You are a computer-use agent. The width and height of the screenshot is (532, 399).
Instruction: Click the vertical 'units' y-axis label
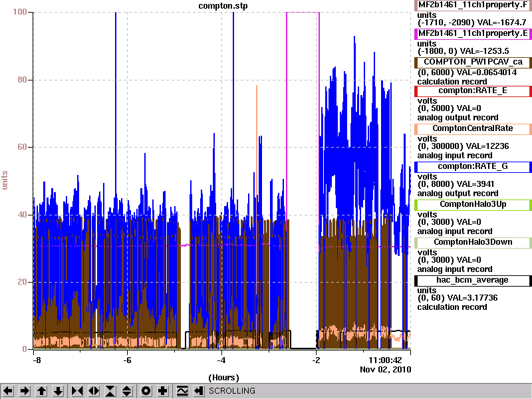[x=5, y=180]
